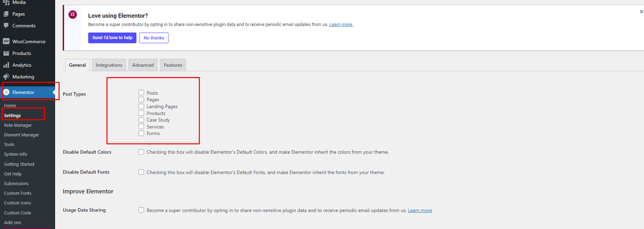Click the WooCommerce icon in sidebar
644x229 pixels.
(6, 41)
